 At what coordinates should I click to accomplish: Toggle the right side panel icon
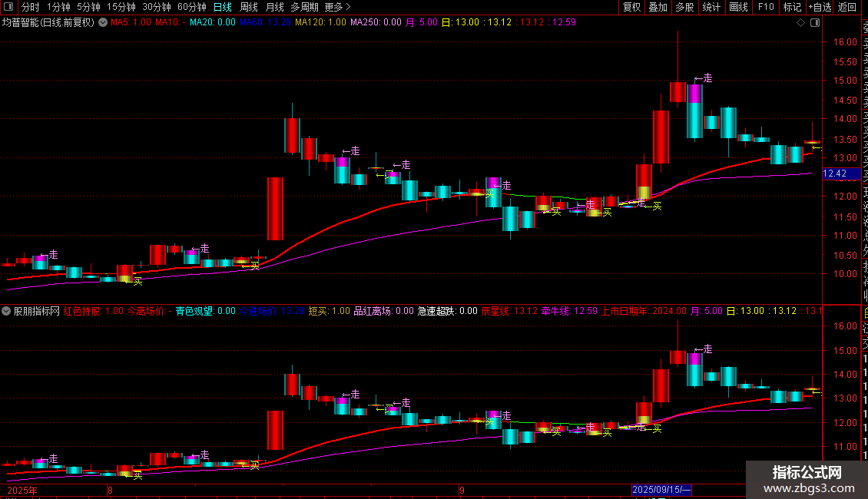(815, 23)
